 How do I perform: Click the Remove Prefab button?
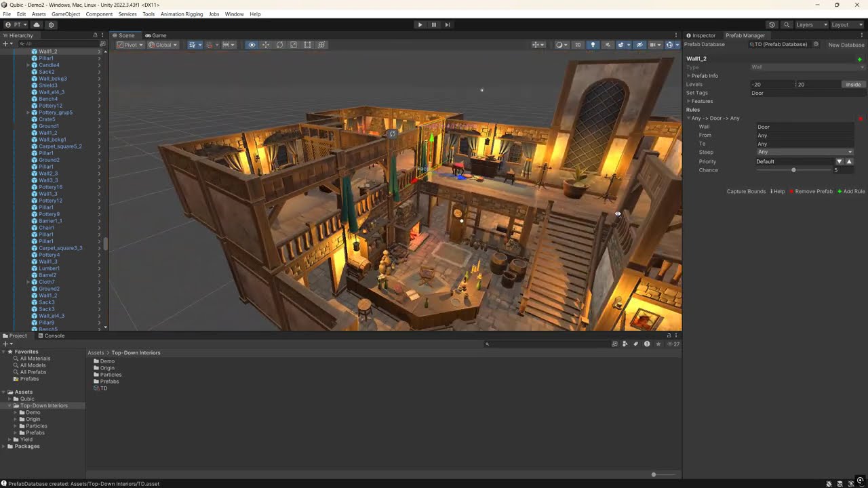click(x=811, y=191)
